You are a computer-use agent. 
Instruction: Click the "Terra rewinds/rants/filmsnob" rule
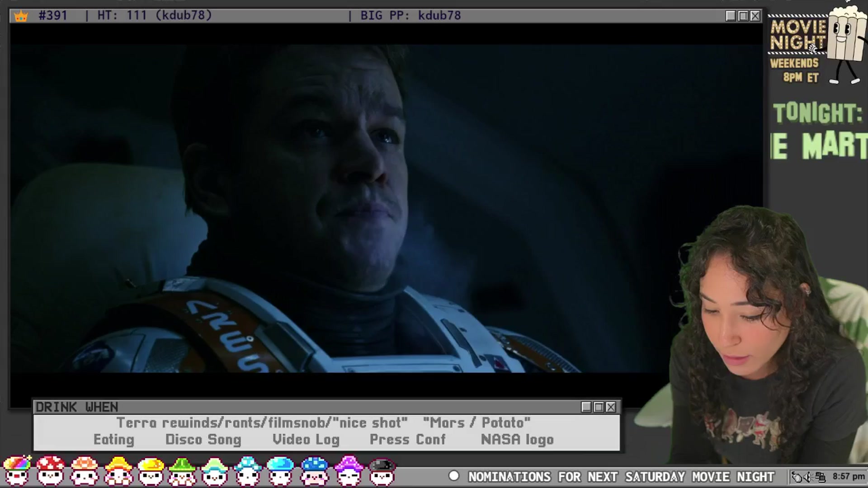pos(262,422)
